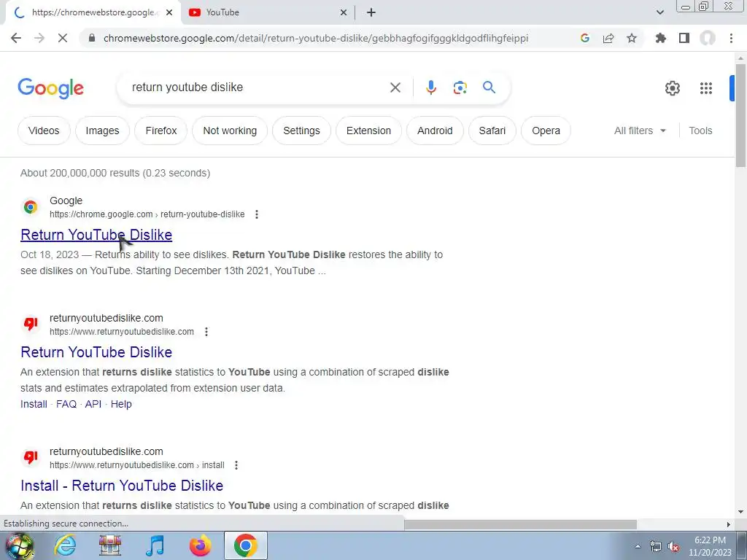Switch to the YouTube tab
747x560 pixels.
(268, 12)
